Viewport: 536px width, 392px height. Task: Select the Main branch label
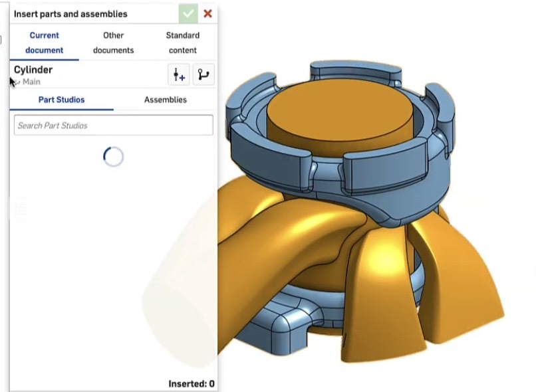(31, 82)
